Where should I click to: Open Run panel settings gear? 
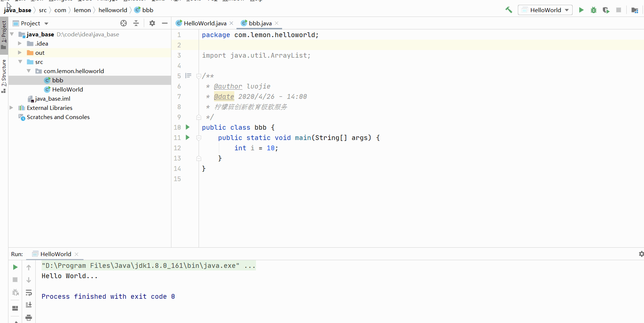tap(641, 254)
